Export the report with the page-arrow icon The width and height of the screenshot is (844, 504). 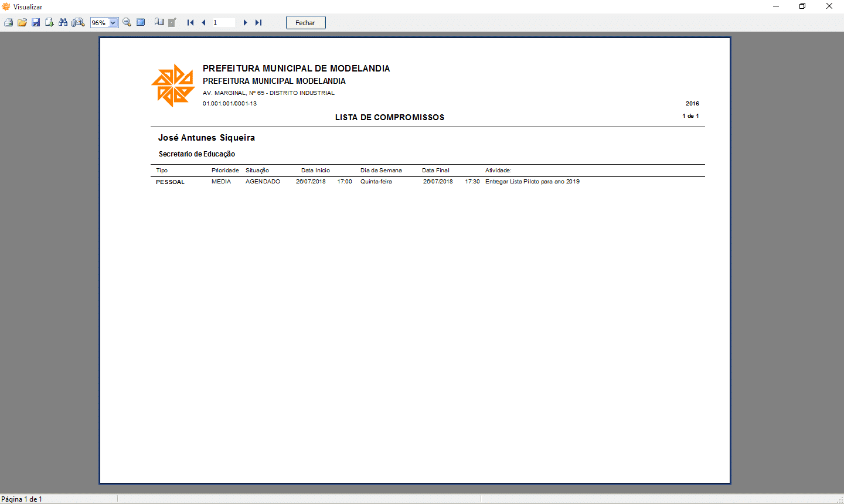tap(49, 23)
